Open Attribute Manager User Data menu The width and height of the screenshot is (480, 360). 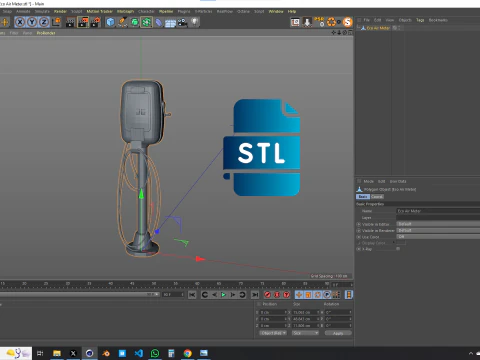[398, 181]
